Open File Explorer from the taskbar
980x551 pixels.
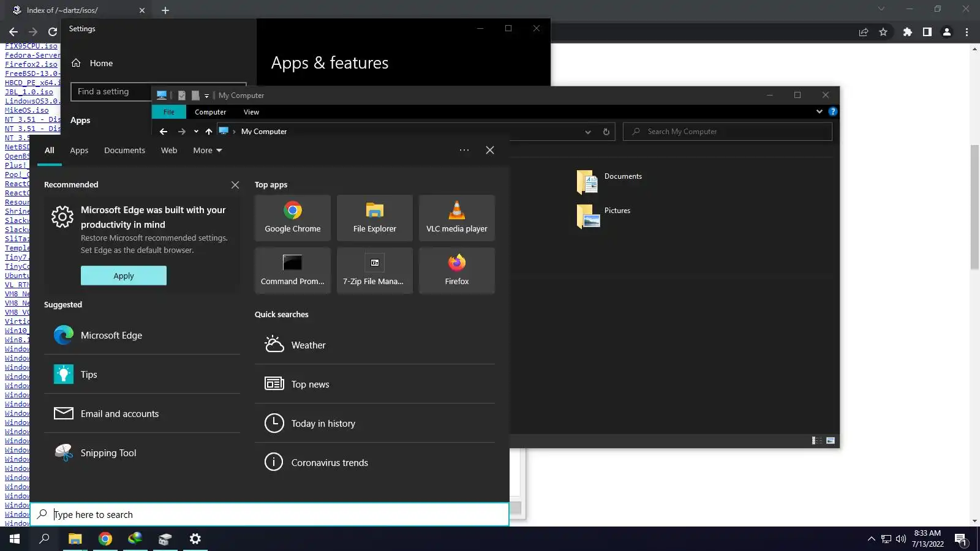pyautogui.click(x=75, y=539)
